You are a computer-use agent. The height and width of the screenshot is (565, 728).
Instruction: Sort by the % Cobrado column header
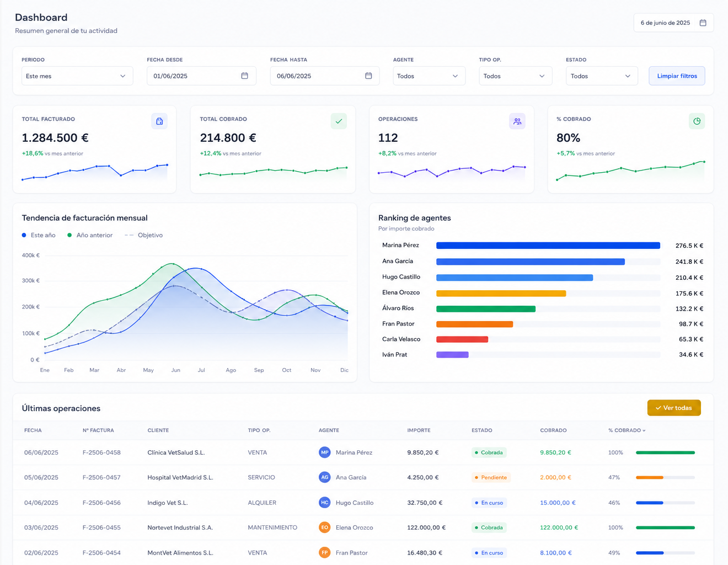point(627,430)
